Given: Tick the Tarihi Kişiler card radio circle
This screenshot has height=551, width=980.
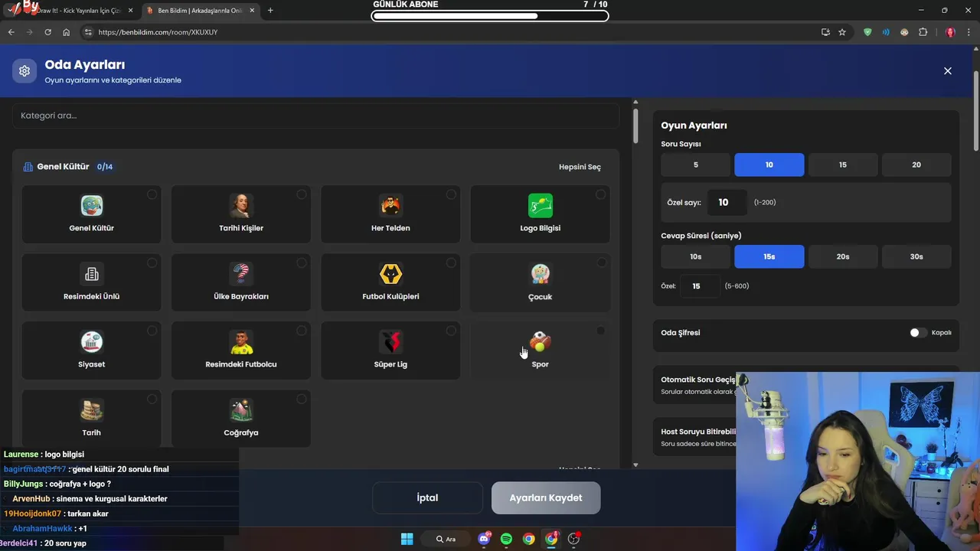Looking at the screenshot, I should pyautogui.click(x=301, y=194).
